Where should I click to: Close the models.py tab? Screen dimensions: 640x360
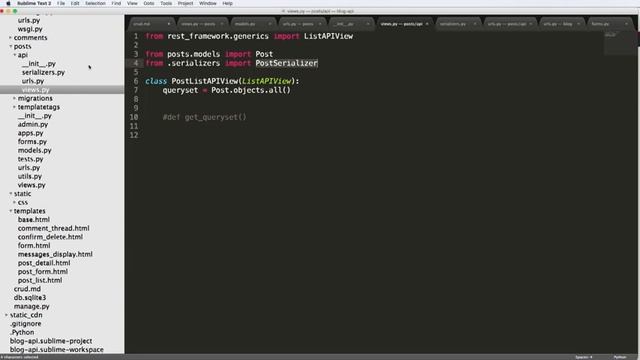tap(270, 24)
